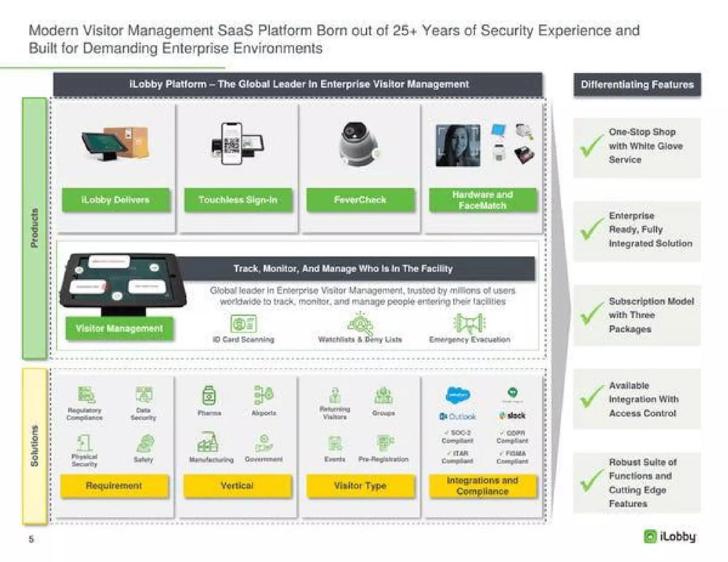
Task: Click the Hardware and FaceMatch button
Action: point(483,200)
